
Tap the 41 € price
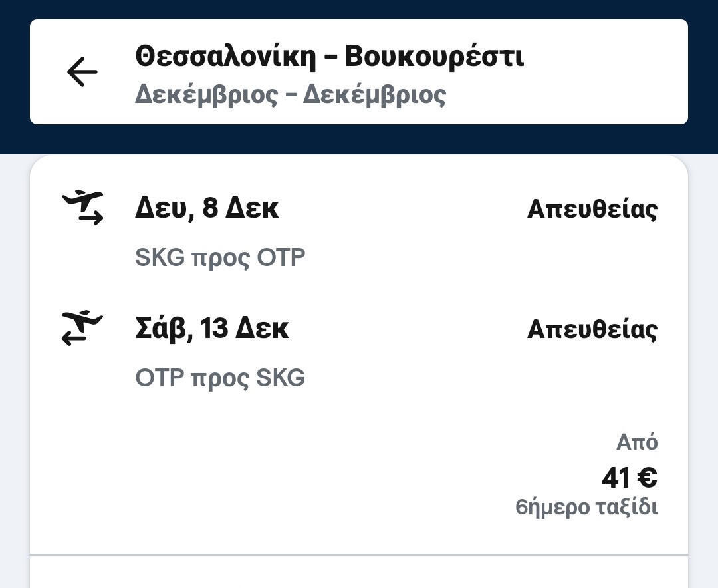click(x=629, y=477)
